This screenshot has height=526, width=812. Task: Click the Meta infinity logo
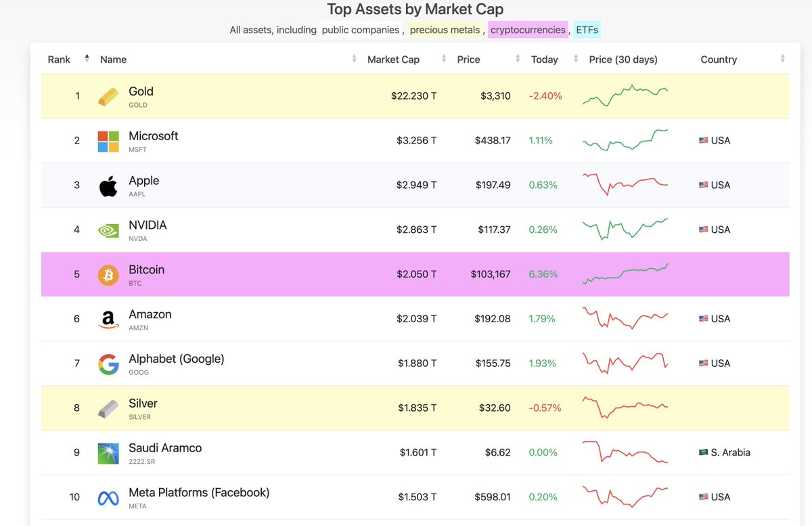tap(108, 497)
